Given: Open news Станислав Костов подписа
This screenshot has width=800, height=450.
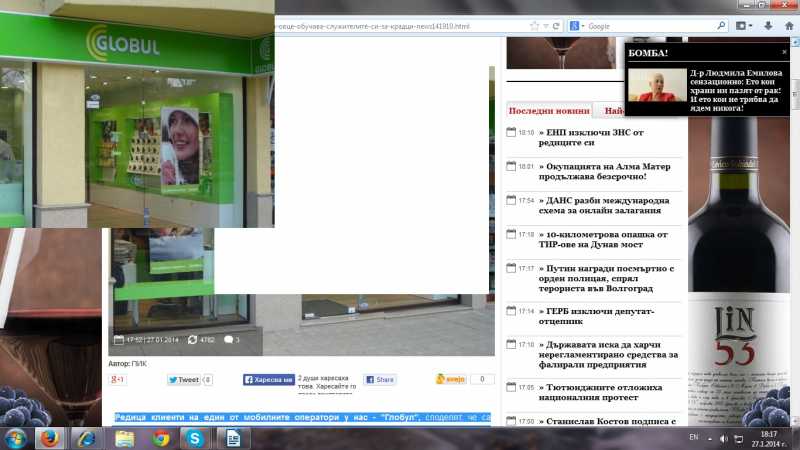Looking at the screenshot, I should (607, 421).
